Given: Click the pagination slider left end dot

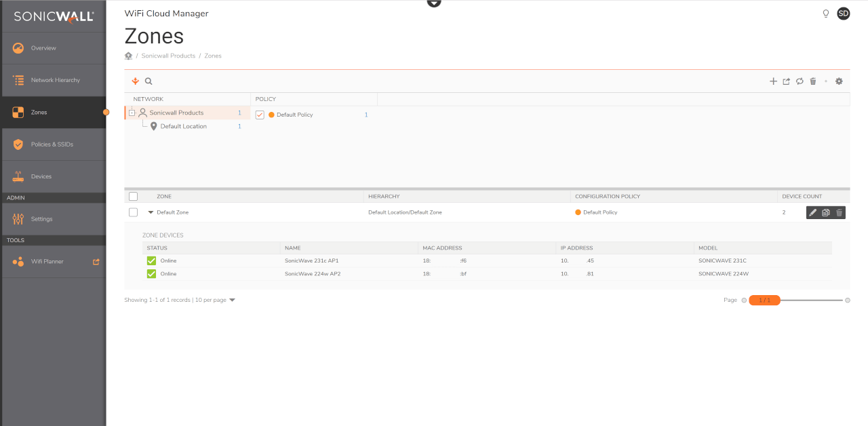Looking at the screenshot, I should (x=744, y=300).
